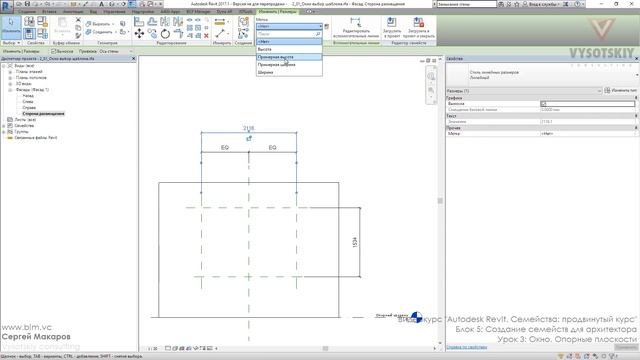640x360 pixels.
Task: Toggle the Выноска checkbox in the options bar
Action: [53, 51]
